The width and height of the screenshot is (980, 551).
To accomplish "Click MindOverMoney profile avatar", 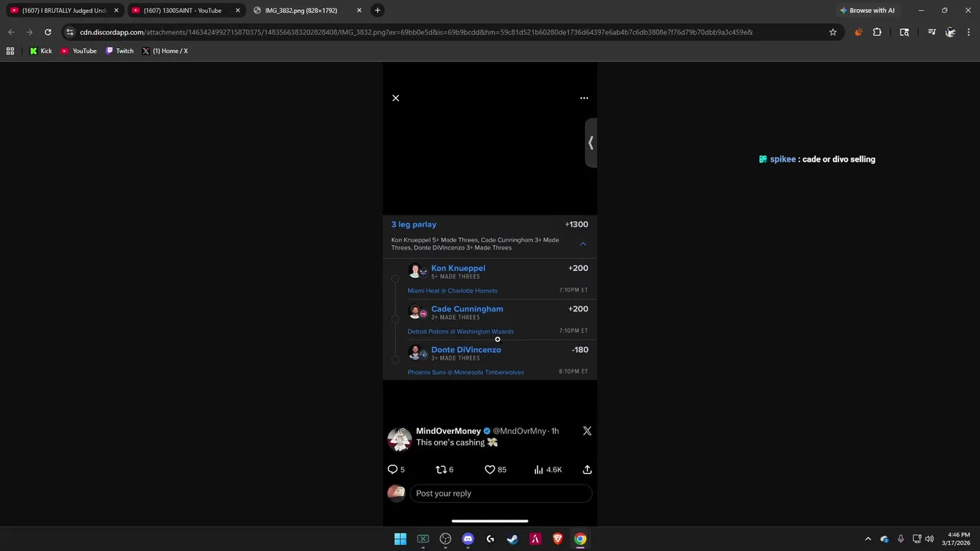I will 400,439.
